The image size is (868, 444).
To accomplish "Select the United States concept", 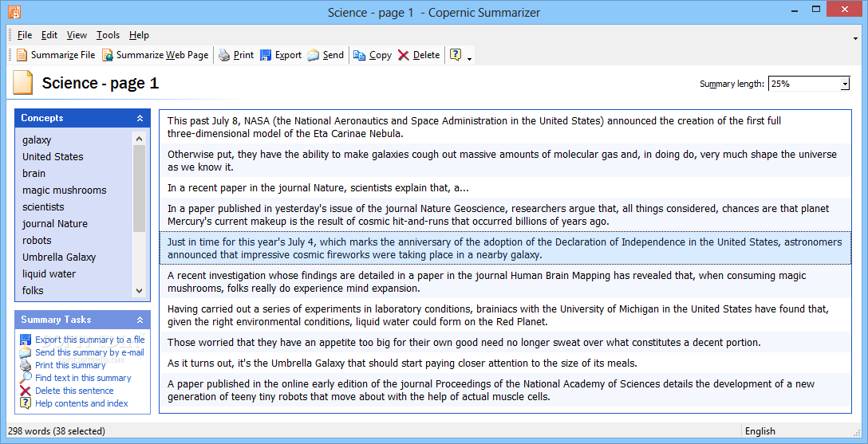I will [53, 156].
